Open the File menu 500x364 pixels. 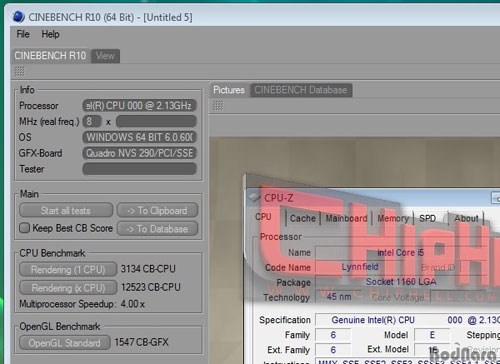click(23, 34)
